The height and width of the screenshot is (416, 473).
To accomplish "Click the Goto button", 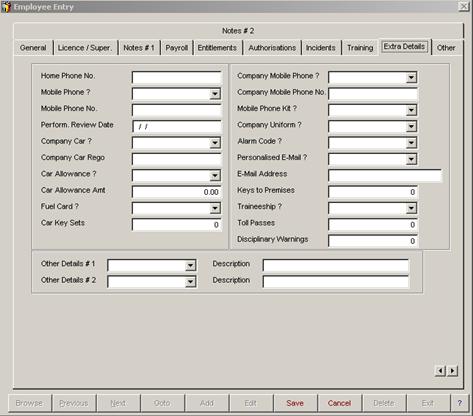I will click(x=162, y=403).
